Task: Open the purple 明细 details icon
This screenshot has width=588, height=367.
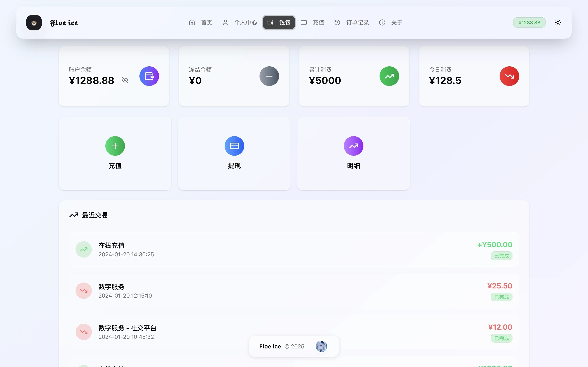Action: click(353, 146)
